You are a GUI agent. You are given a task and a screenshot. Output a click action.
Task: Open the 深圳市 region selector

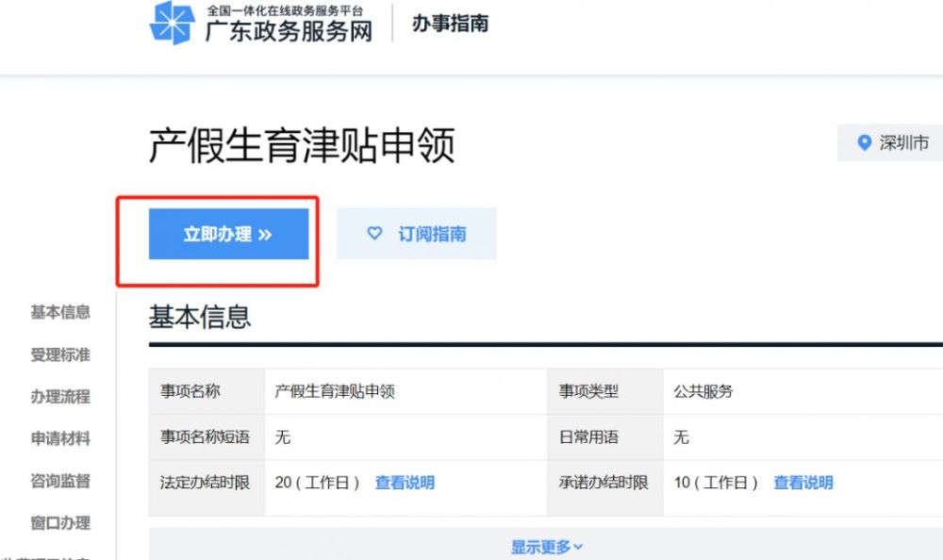pos(890,142)
